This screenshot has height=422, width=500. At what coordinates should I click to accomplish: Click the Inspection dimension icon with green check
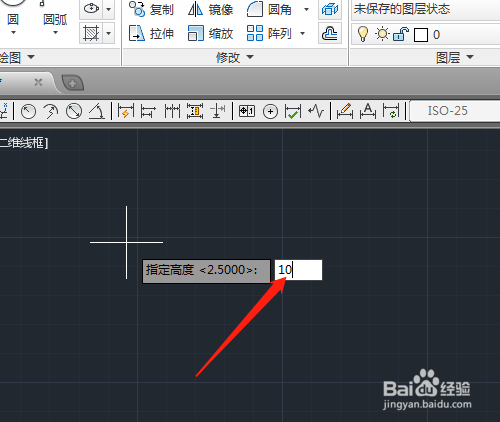pyautogui.click(x=293, y=111)
